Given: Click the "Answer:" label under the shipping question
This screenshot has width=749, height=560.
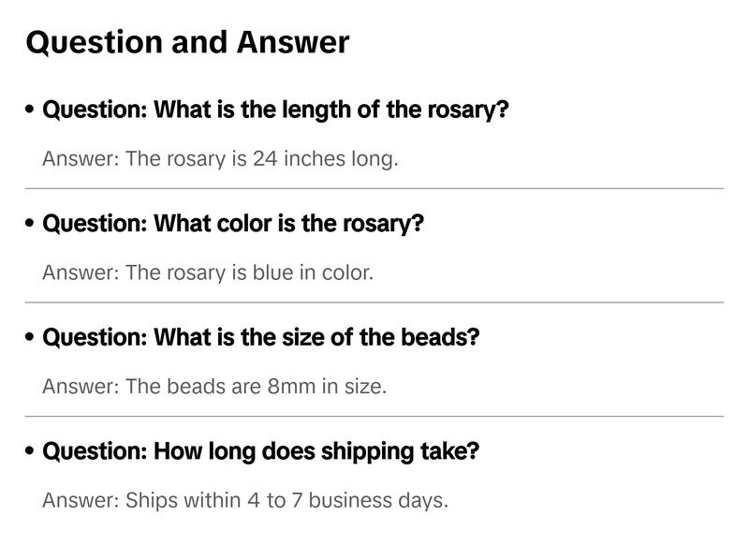Looking at the screenshot, I should coord(81,500).
